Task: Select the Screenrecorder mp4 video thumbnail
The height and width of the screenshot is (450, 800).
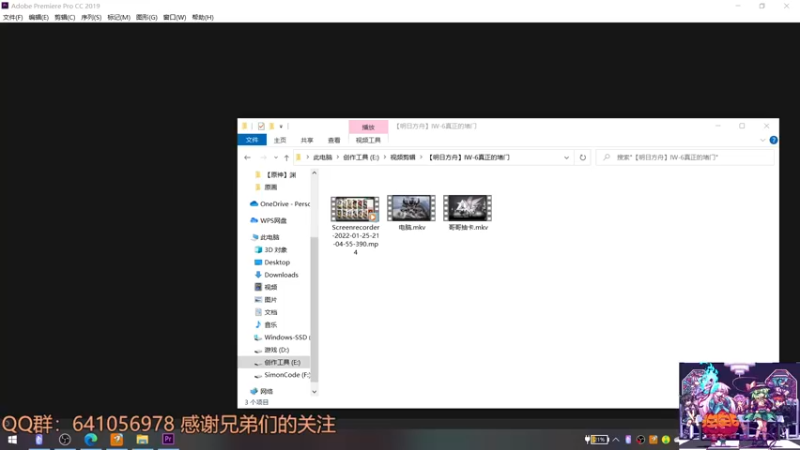Action: (355, 209)
